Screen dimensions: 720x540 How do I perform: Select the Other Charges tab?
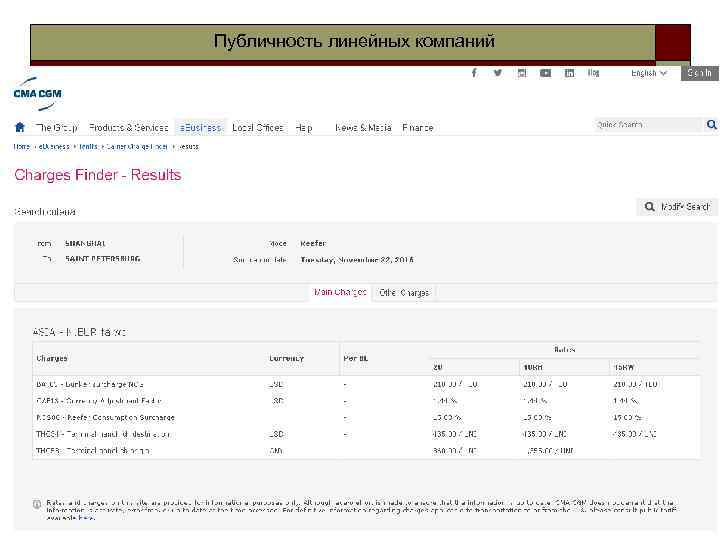click(404, 292)
